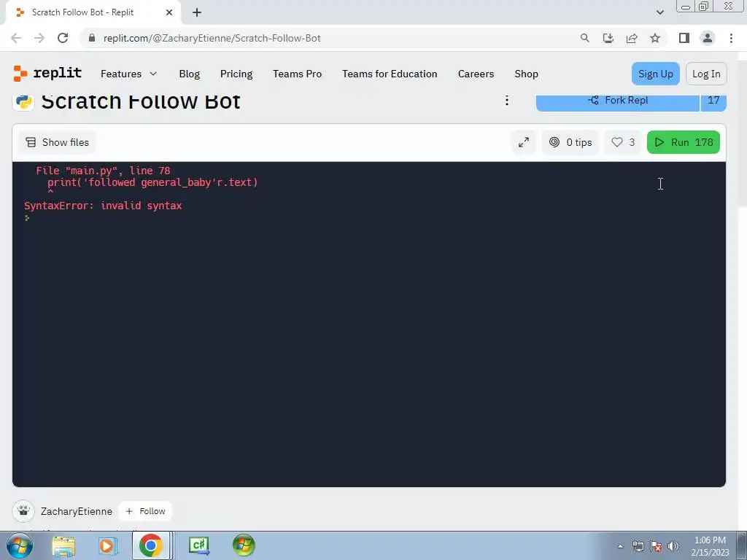
Task: Bookmark this page with star icon
Action: [x=655, y=38]
